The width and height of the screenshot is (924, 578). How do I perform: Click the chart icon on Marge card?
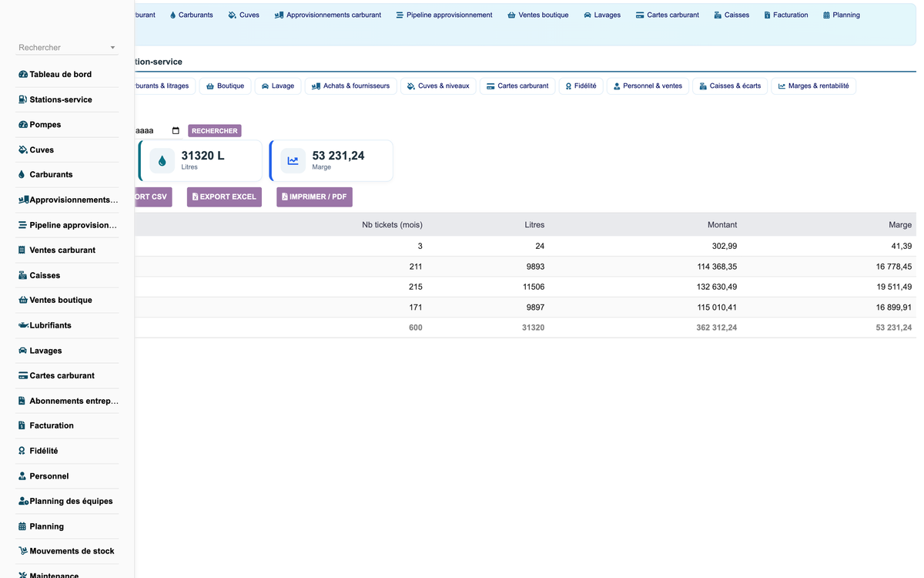pos(293,161)
